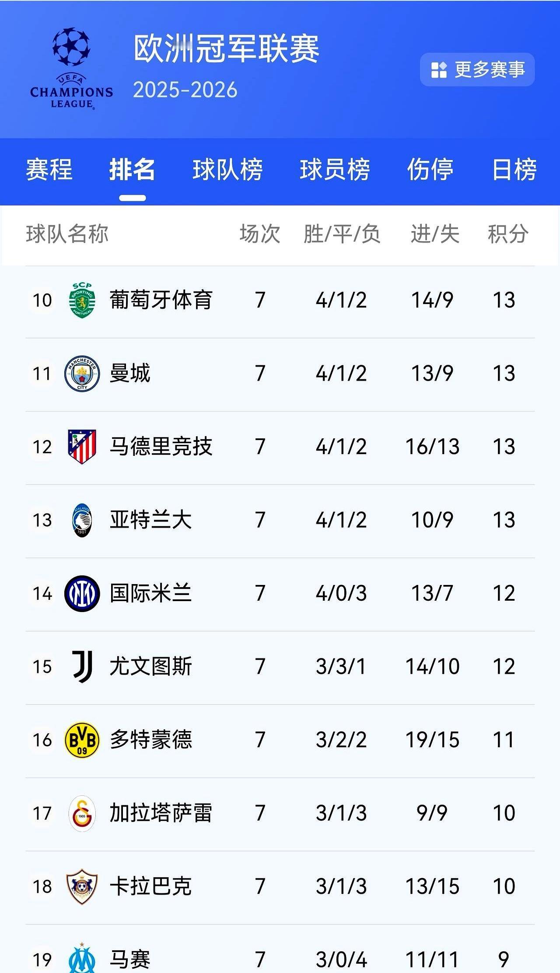
Task: Open the Galatasaray club crest
Action: coord(82,813)
